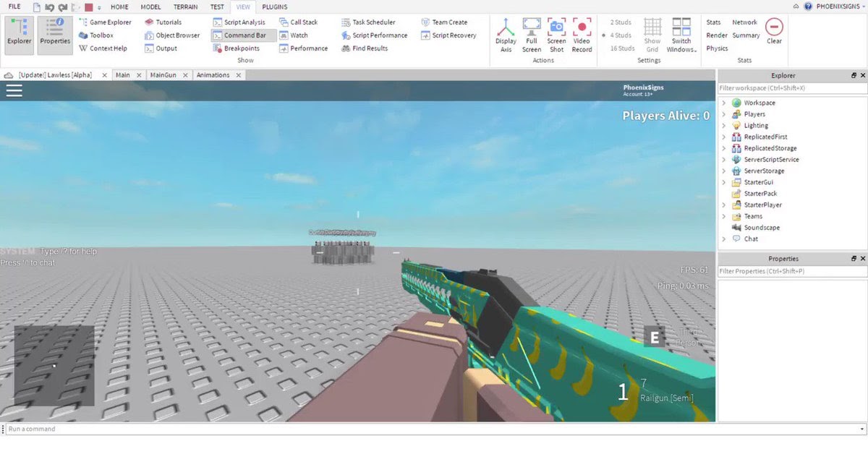Toggle the Properties panel button in ribbon

tap(55, 35)
